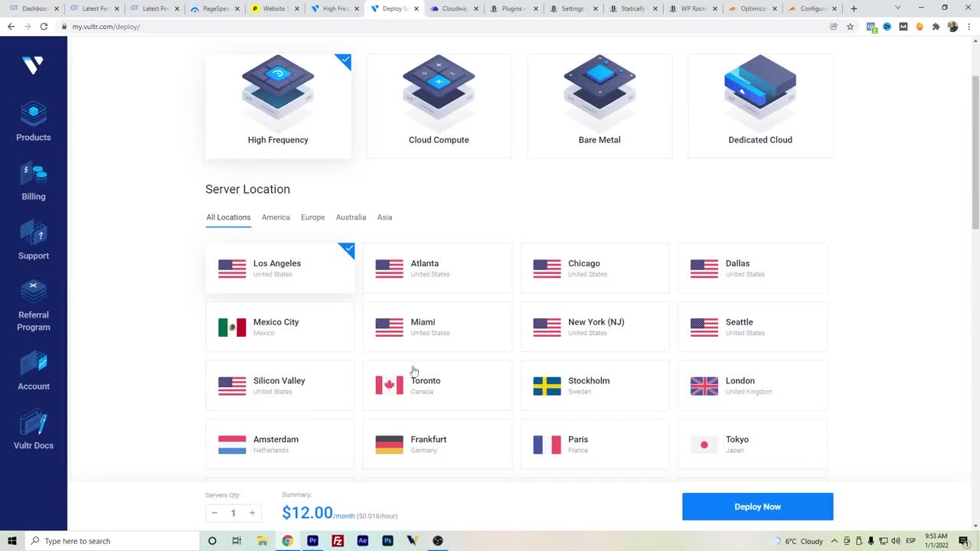Select the High Frequency server type
The image size is (980, 551).
pos(278,106)
